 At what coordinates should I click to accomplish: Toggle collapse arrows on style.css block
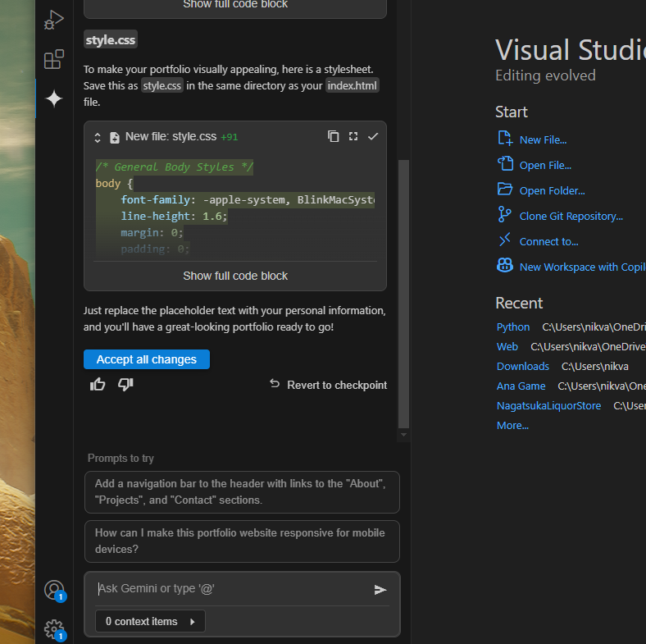98,137
